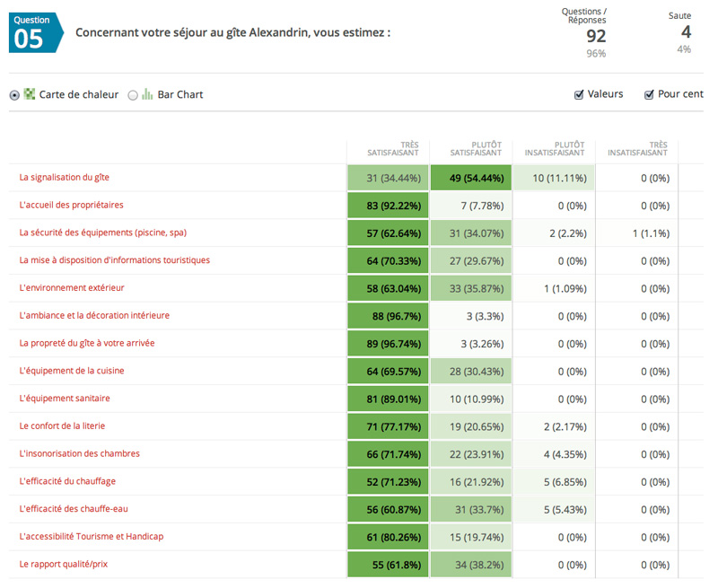Click the 83 (92.22%) cell
718x588 pixels.
point(388,206)
